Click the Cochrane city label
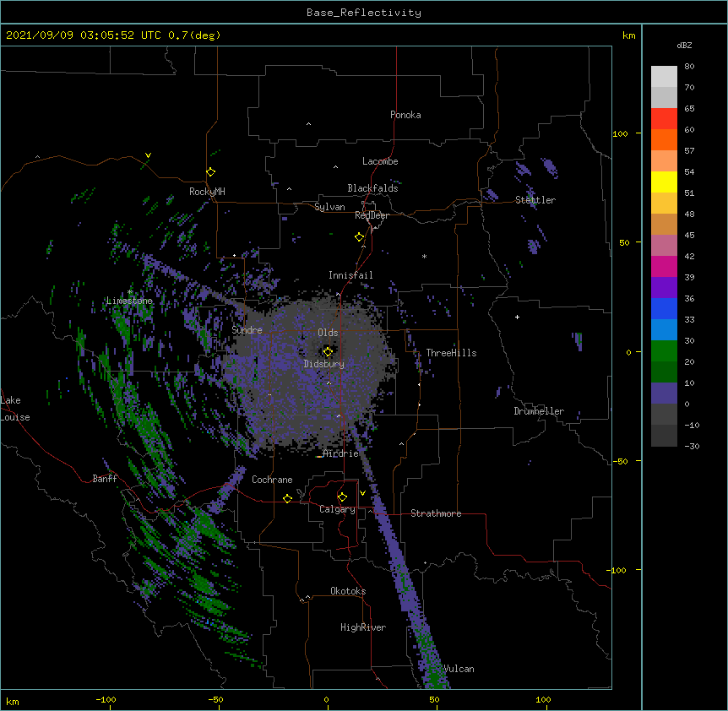The image size is (728, 711). click(272, 480)
